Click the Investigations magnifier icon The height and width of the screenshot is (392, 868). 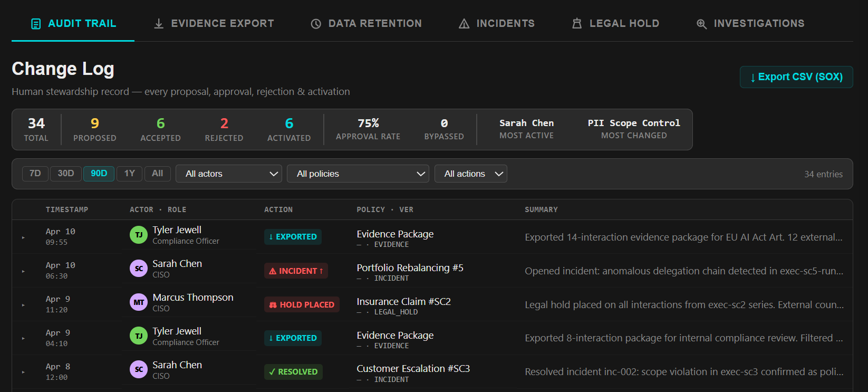coord(701,24)
